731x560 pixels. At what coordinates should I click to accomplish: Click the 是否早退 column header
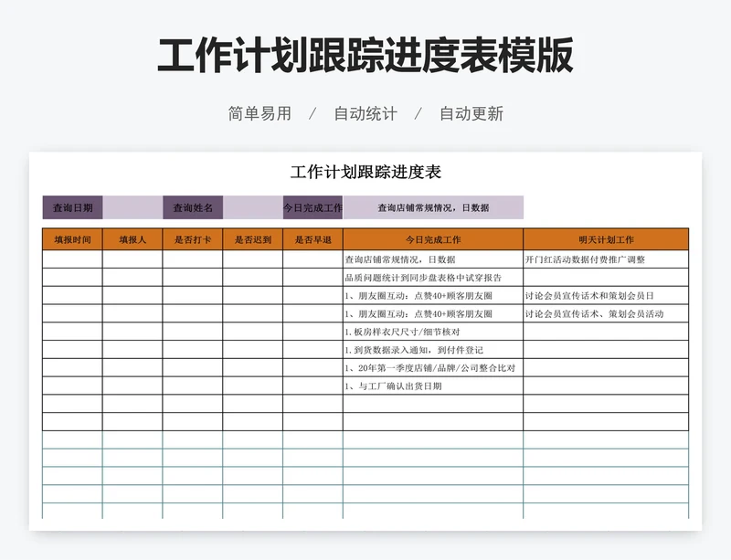(313, 239)
